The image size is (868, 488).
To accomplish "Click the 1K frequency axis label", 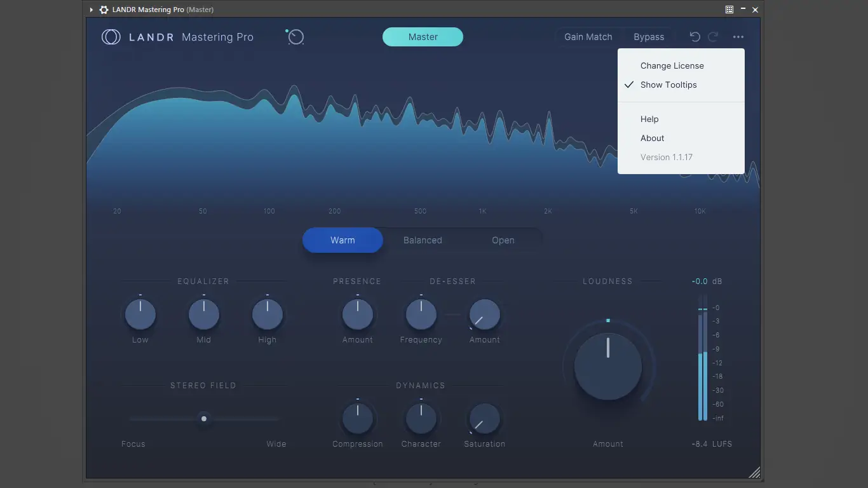I will tap(483, 211).
